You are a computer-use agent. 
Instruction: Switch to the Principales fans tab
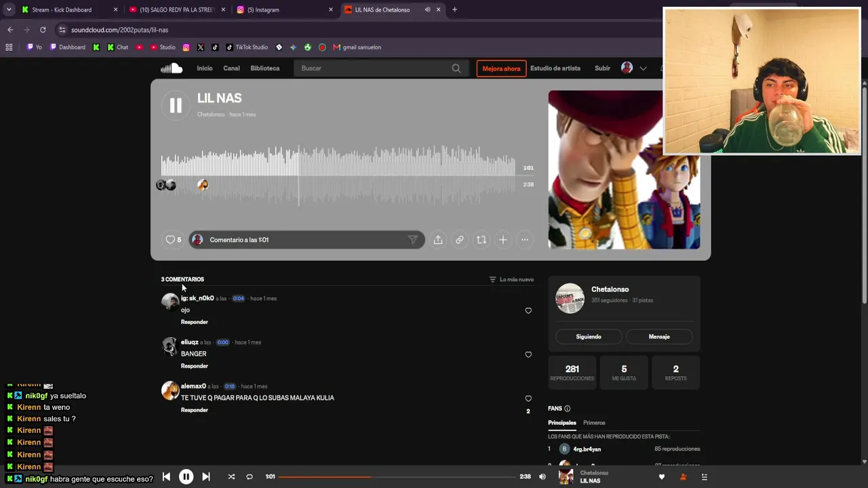coord(562,423)
